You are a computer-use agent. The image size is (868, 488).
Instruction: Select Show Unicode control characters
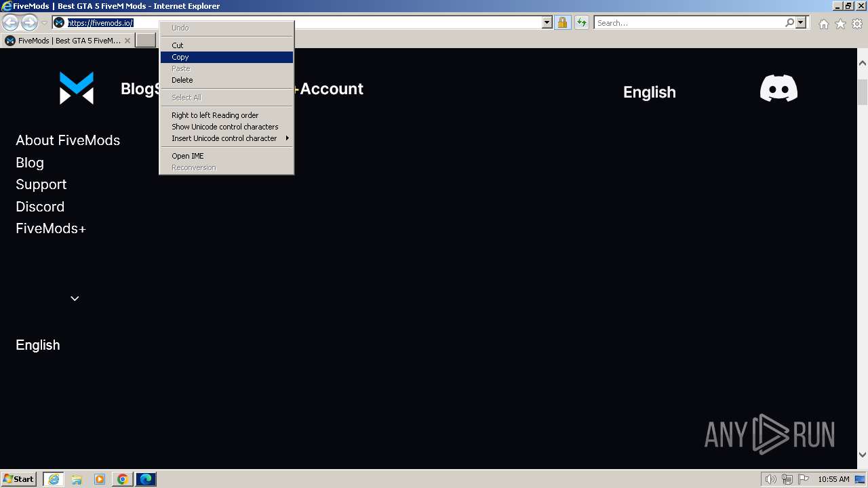226,127
